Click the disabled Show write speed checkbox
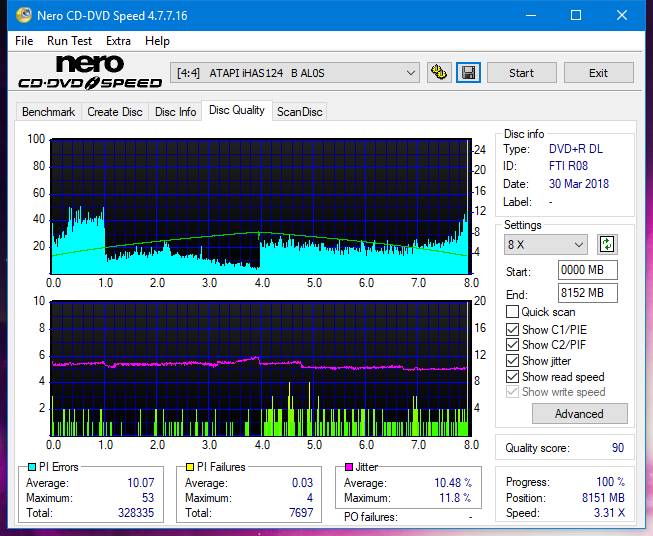This screenshot has width=653, height=536. click(512, 392)
